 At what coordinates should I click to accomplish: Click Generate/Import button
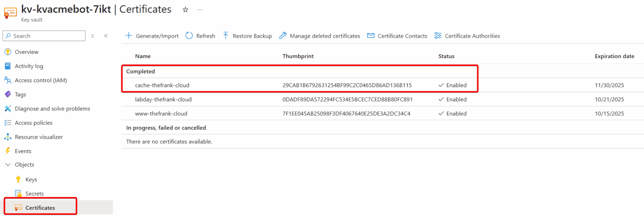(152, 36)
